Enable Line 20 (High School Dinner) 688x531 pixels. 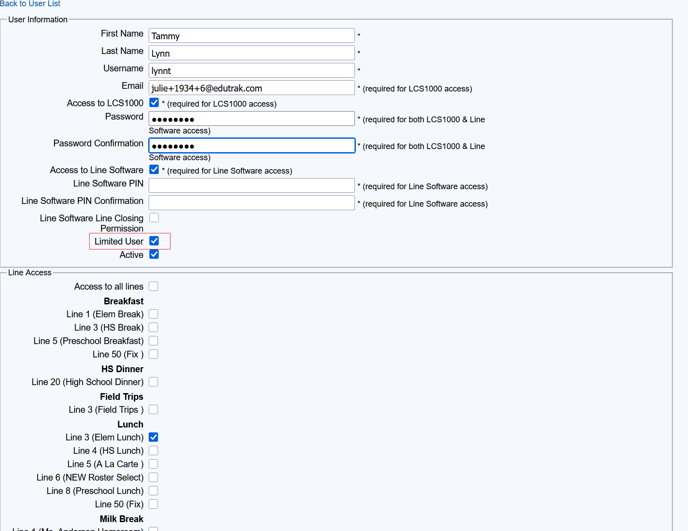pos(153,382)
